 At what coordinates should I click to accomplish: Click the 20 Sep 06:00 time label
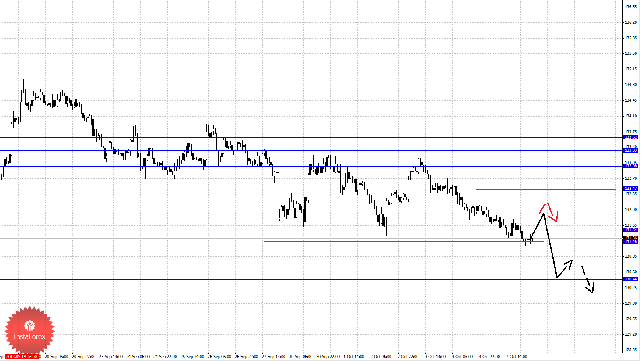pos(56,357)
